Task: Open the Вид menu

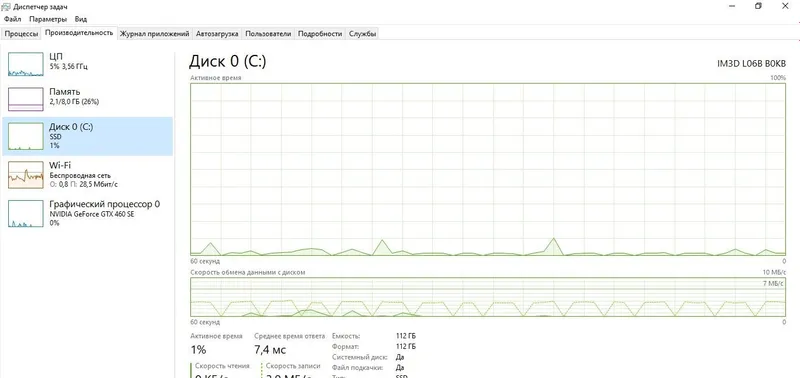Action: [81, 19]
